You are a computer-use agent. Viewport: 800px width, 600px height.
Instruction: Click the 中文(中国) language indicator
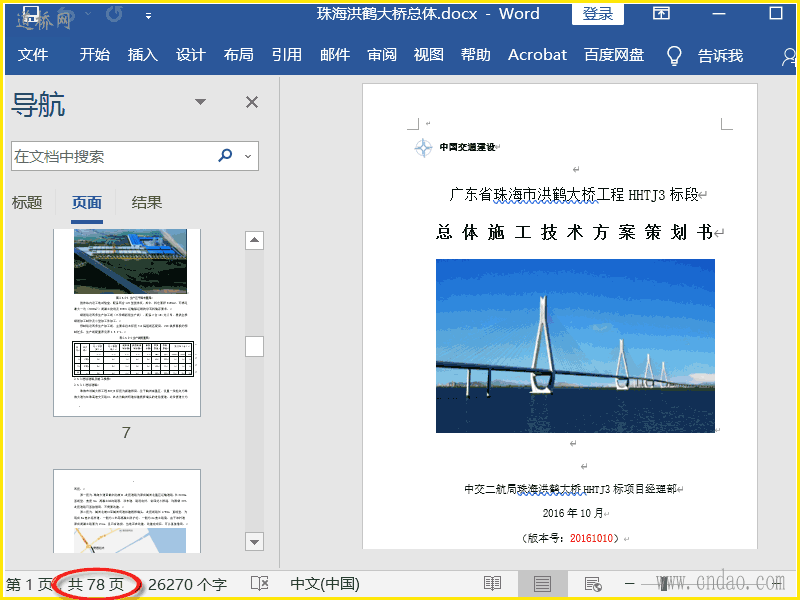324,584
